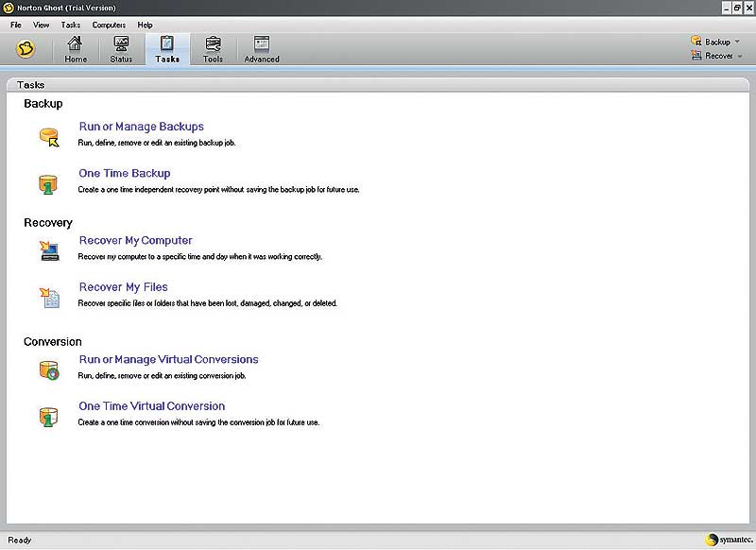Click the Run or Manage Virtual Conversions icon
The height and width of the screenshot is (550, 756).
coord(49,370)
